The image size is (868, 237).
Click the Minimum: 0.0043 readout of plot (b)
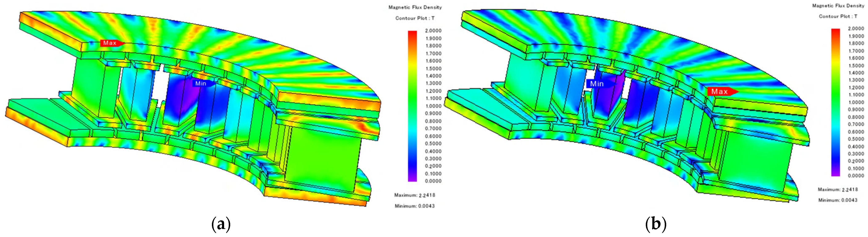[x=838, y=200]
